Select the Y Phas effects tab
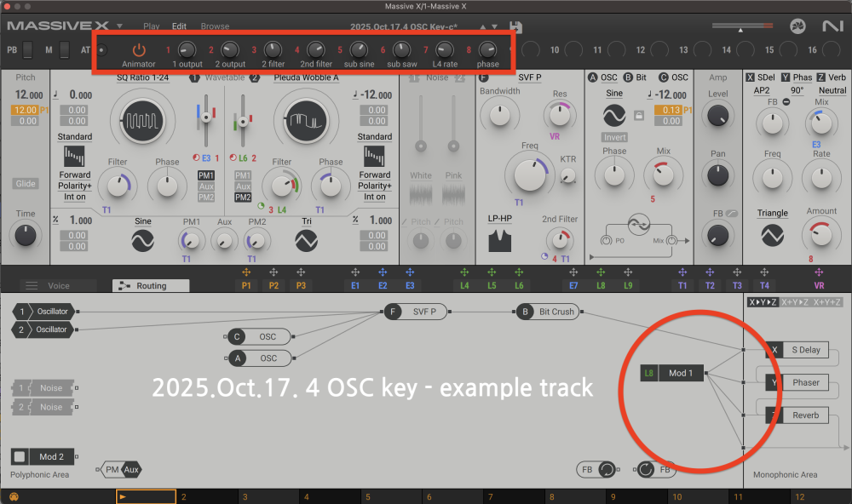The height and width of the screenshot is (504, 852). [x=797, y=77]
